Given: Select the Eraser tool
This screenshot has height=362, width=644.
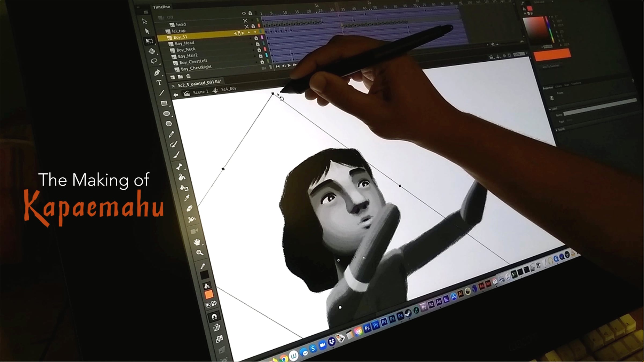Looking at the screenshot, I should [x=189, y=209].
